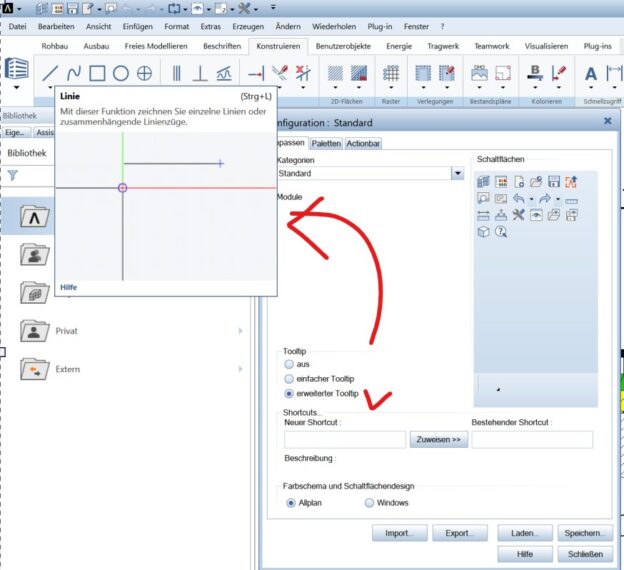Select the Rectangle tool in the ribbon
This screenshot has width=624, height=570.
(x=97, y=73)
